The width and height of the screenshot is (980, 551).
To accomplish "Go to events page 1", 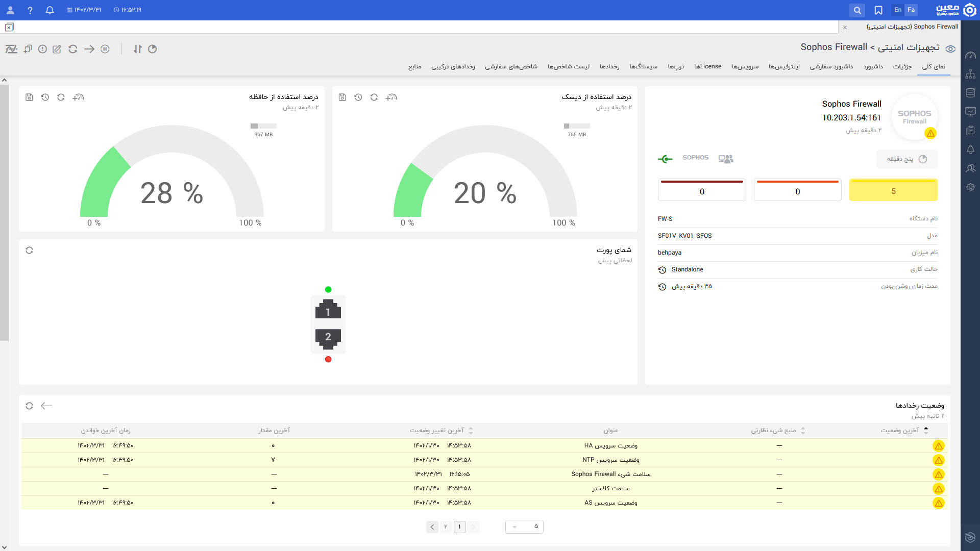I will [459, 527].
